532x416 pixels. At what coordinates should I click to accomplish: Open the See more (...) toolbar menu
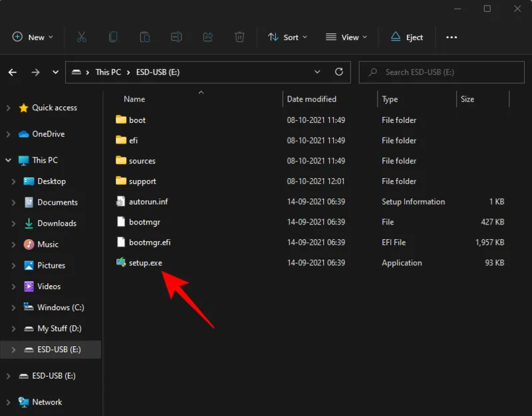(x=452, y=37)
